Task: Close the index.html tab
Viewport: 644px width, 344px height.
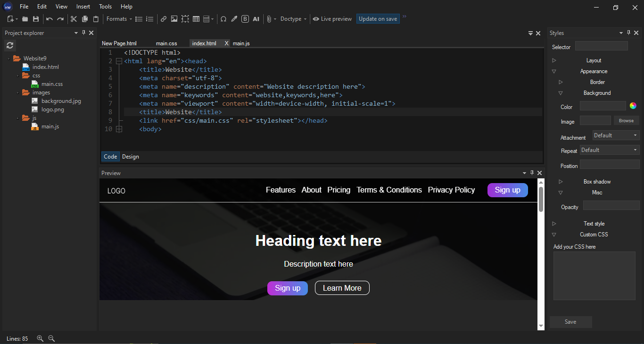Action: click(x=226, y=43)
